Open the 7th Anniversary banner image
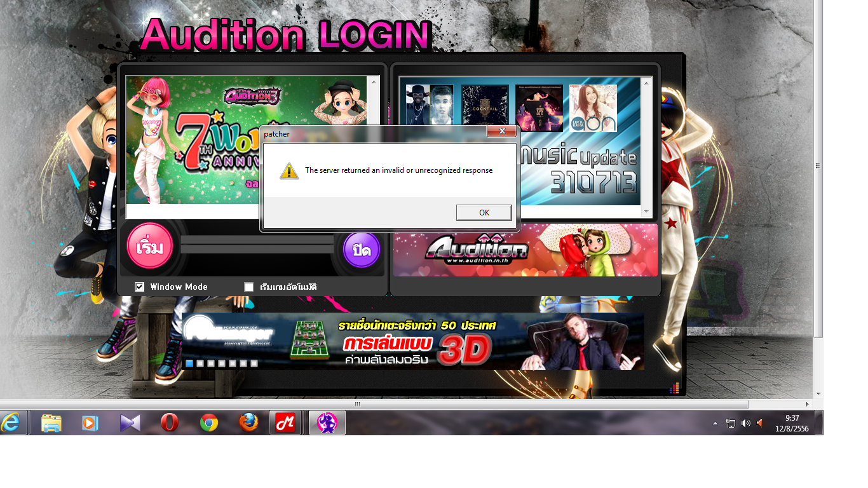868x488 pixels. (x=247, y=140)
